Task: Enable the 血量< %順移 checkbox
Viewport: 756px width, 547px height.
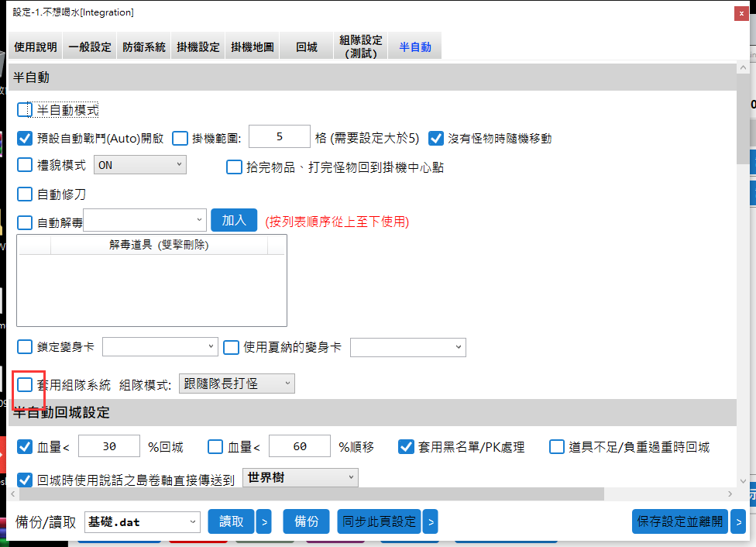Action: [x=215, y=447]
